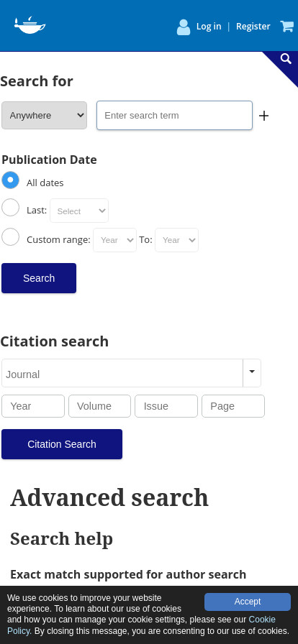Select the All dates radio button
298x644 pixels.
click(10, 180)
